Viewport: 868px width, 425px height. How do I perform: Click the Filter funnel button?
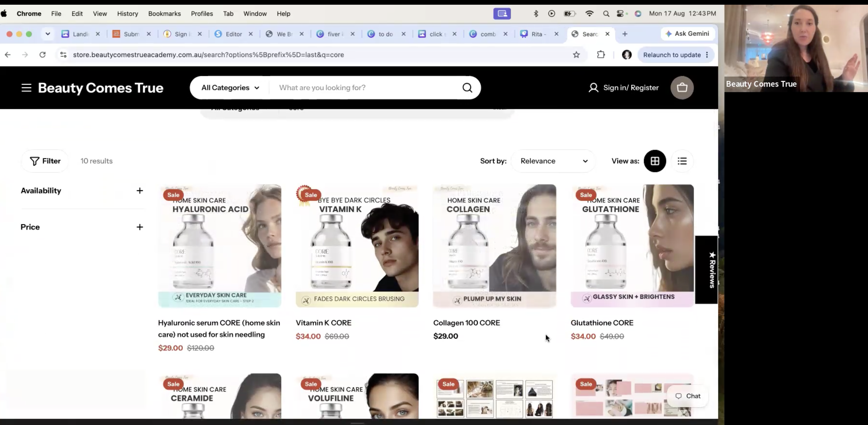click(45, 161)
